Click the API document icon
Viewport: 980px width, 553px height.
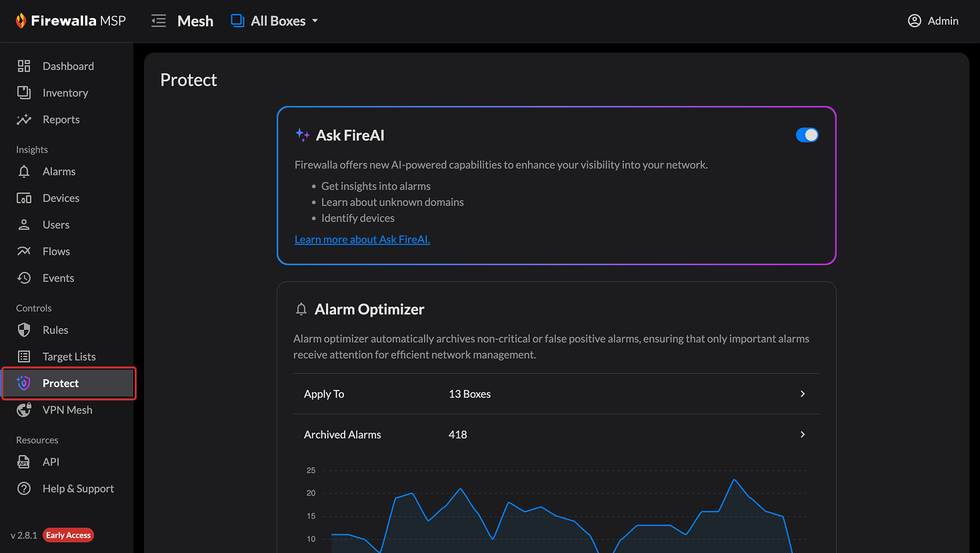pyautogui.click(x=24, y=462)
